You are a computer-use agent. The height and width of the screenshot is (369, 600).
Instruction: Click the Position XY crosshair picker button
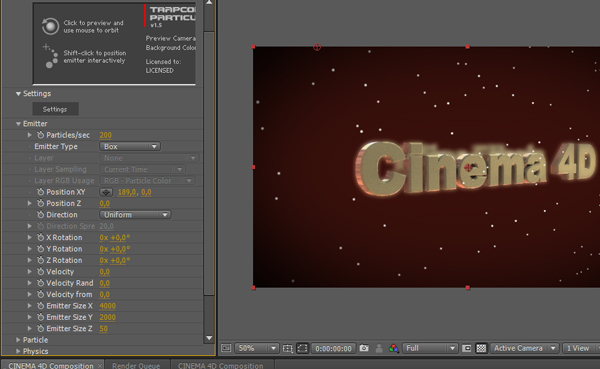(x=106, y=192)
